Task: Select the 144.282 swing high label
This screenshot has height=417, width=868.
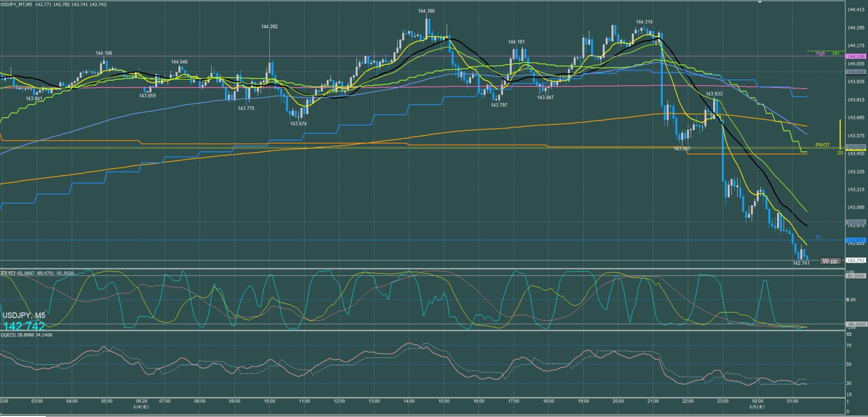Action: click(x=269, y=26)
